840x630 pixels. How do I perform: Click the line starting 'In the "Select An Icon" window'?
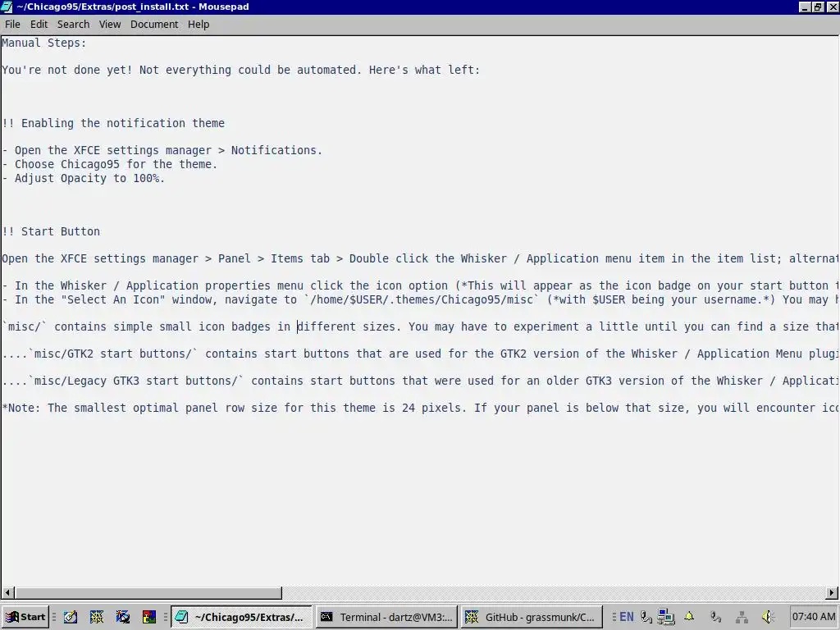pos(420,299)
